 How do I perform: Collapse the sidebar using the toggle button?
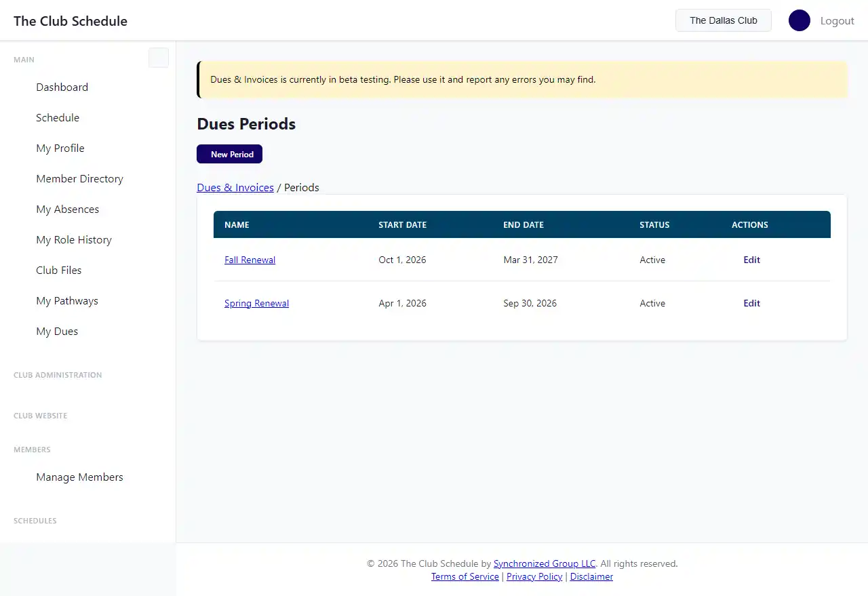(159, 58)
